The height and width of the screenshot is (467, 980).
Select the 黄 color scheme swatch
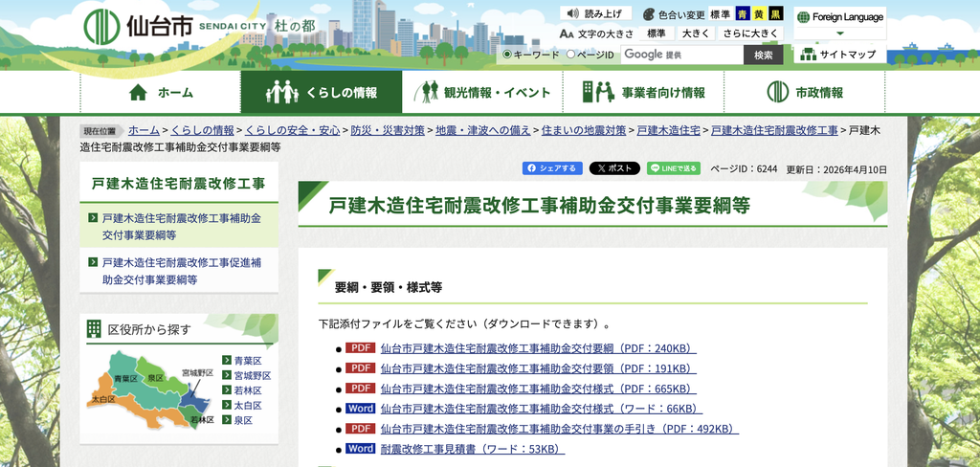coord(759,13)
